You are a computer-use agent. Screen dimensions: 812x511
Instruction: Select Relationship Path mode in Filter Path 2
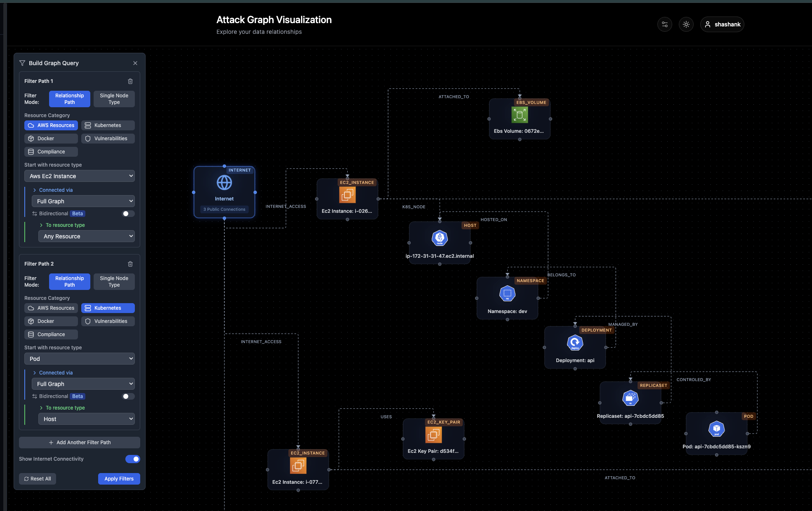(70, 282)
